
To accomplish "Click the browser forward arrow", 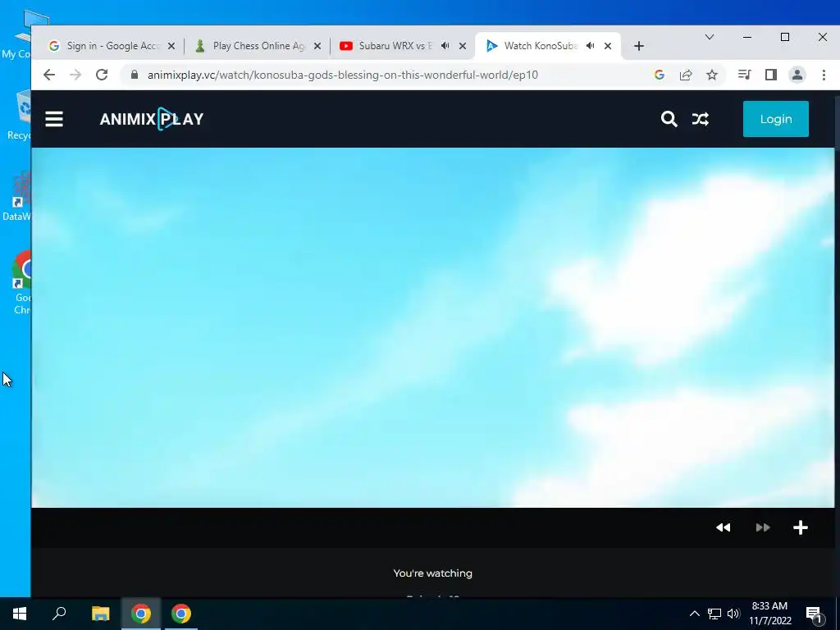I will tap(75, 75).
